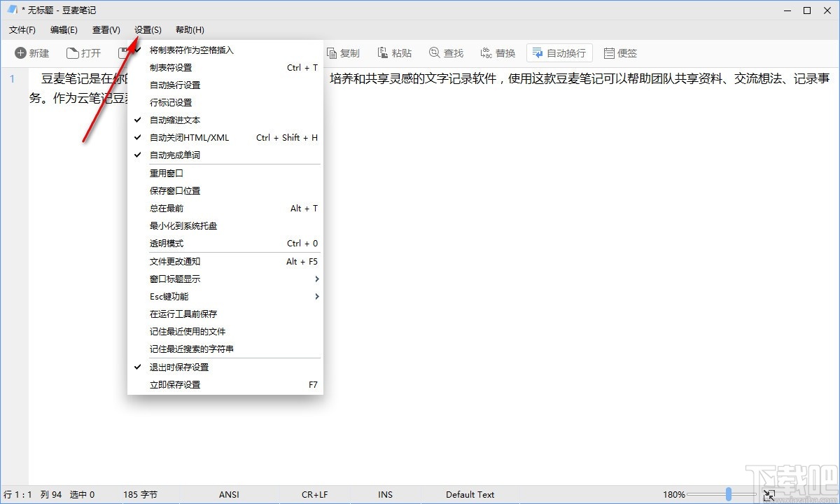Open the 帮助(H) menu
The height and width of the screenshot is (504, 840).
pos(189,29)
